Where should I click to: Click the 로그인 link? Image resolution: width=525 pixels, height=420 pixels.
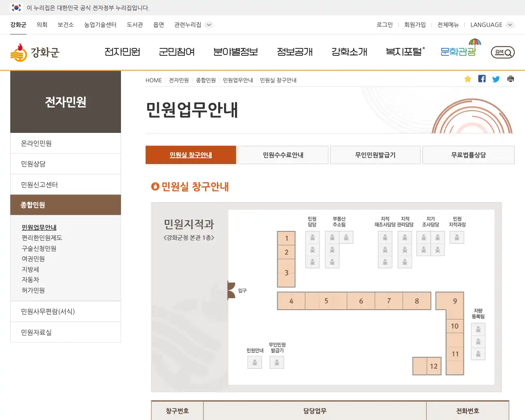pos(384,25)
